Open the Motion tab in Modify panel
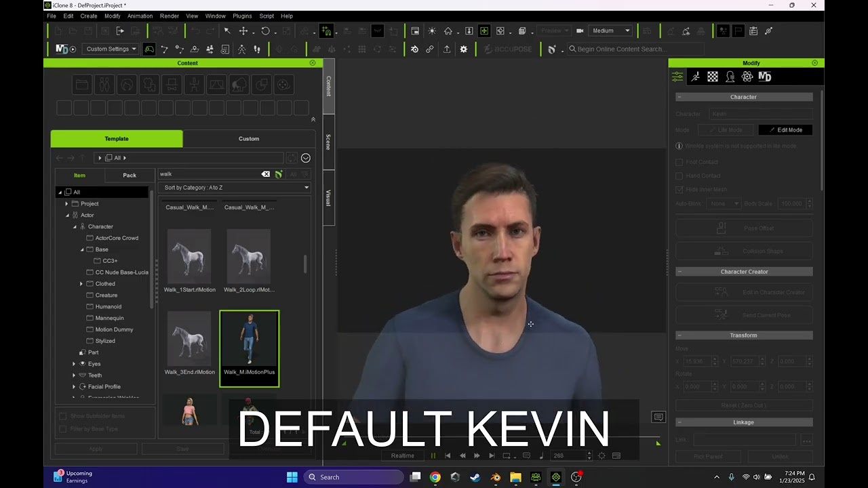Screen dimensions: 868x488 [x=695, y=77]
